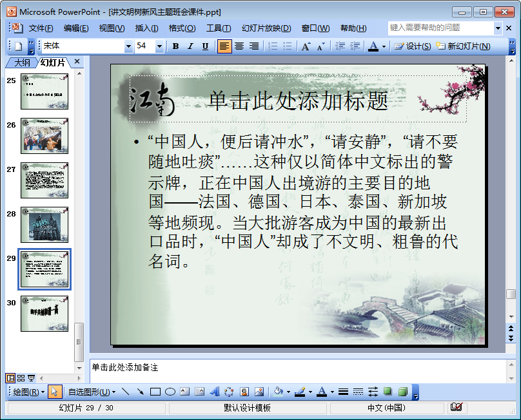
Task: Apply font color on formatting toolbar
Action: coord(373,46)
